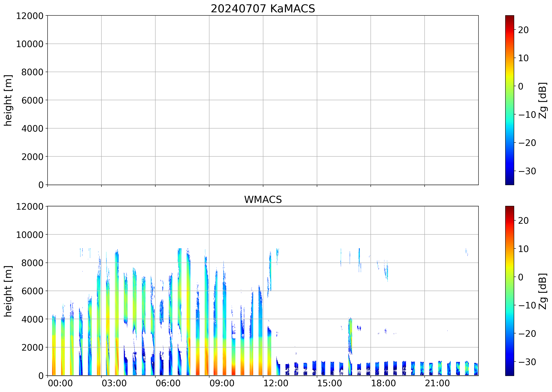Click the empty KaMACS plot area center

[263, 100]
